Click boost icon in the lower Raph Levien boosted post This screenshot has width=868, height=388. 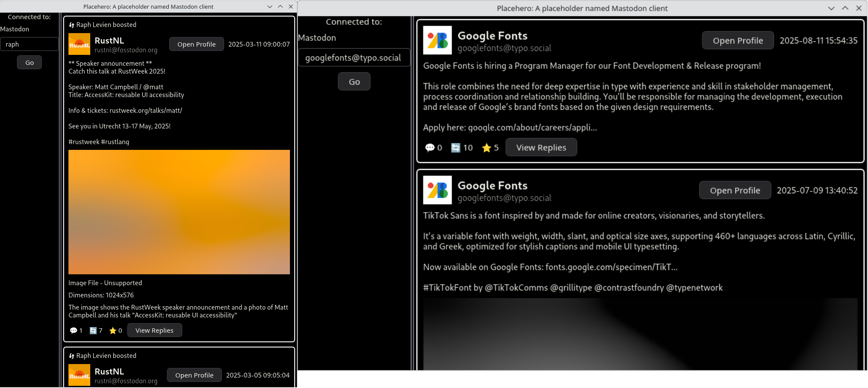[x=71, y=356]
